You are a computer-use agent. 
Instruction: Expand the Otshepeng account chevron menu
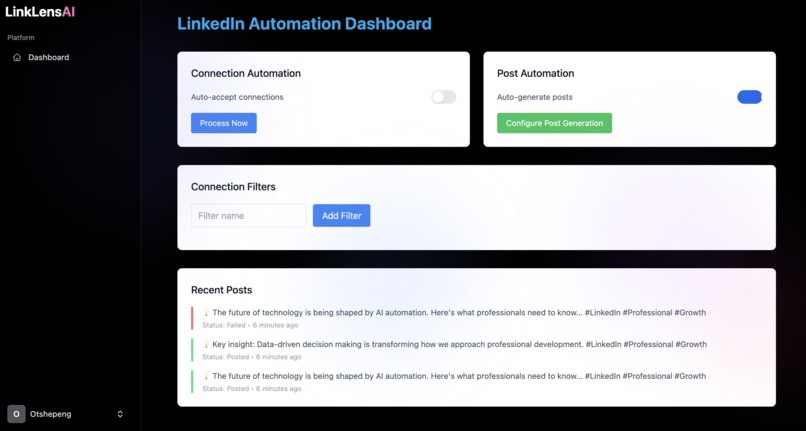point(120,414)
